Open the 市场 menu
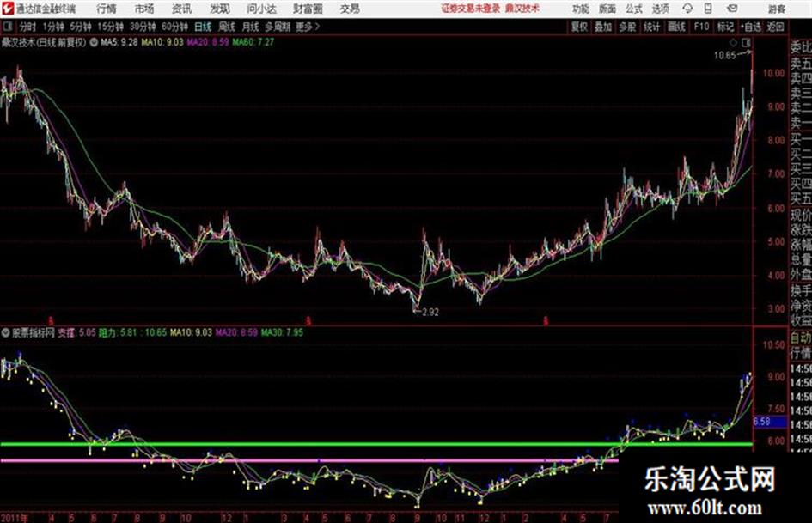The height and width of the screenshot is (523, 812). [144, 9]
